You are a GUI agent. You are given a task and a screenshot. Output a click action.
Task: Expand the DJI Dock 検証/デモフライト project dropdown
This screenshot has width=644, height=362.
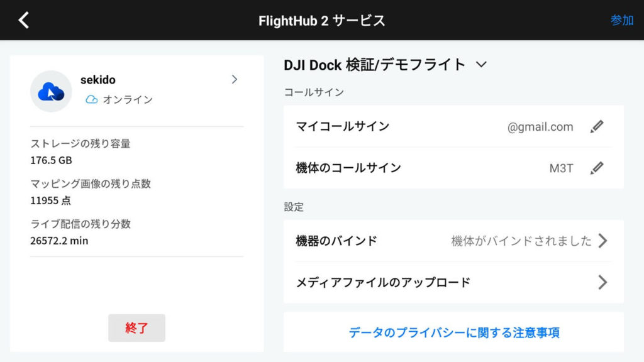click(482, 63)
